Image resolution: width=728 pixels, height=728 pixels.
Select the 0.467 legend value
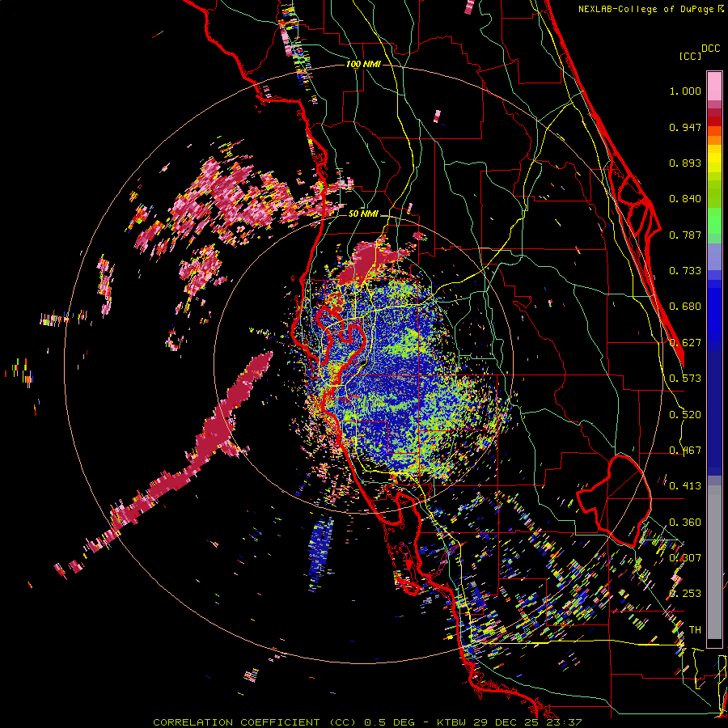pos(685,451)
